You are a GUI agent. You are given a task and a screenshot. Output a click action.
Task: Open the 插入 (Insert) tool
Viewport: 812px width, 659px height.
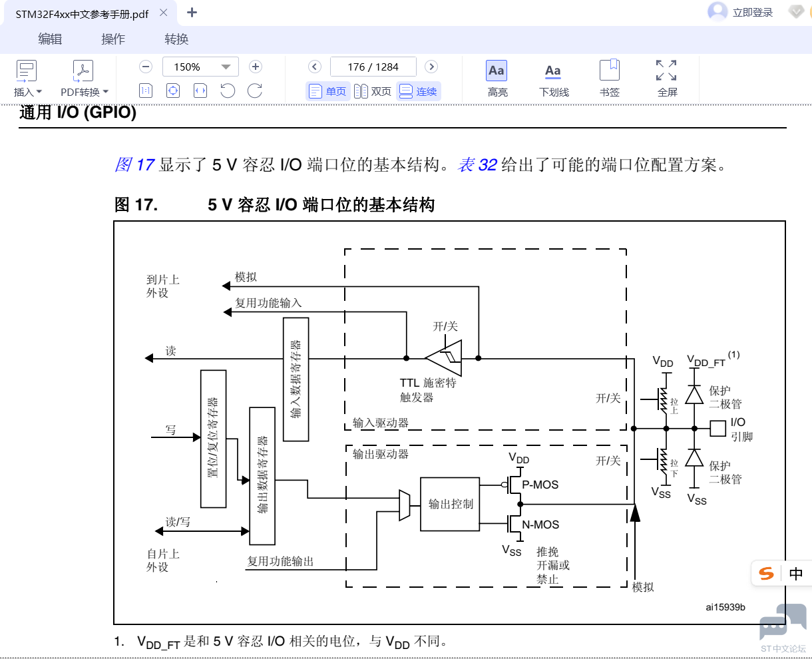point(27,79)
